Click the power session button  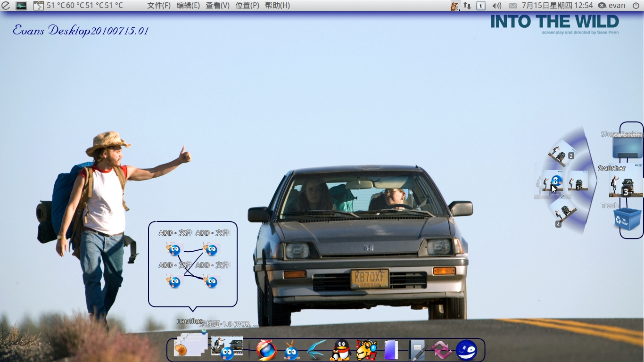coord(636,6)
